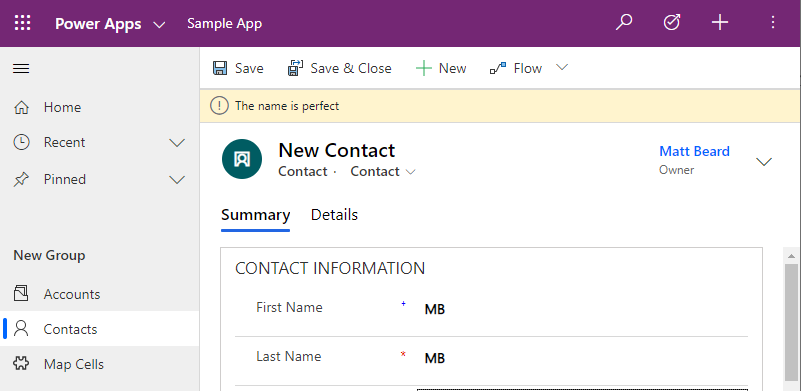The image size is (801, 391).
Task: Click the Map Cells puzzle icon
Action: pos(21,363)
